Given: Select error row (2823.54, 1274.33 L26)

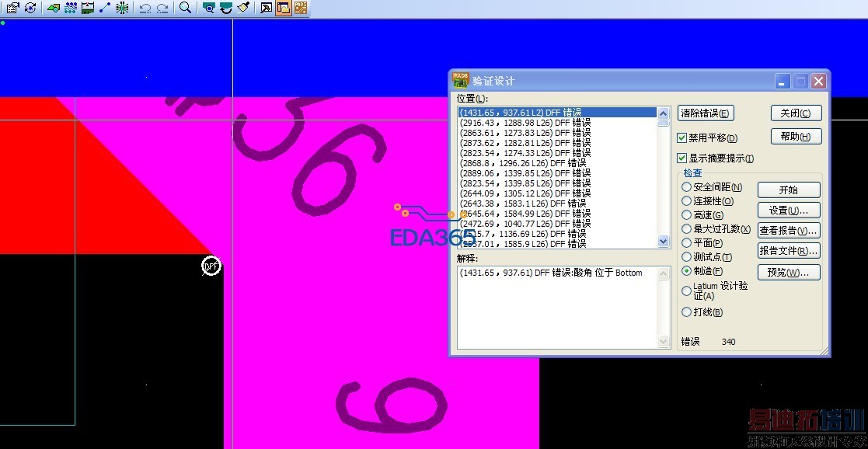Looking at the screenshot, I should (x=557, y=153).
